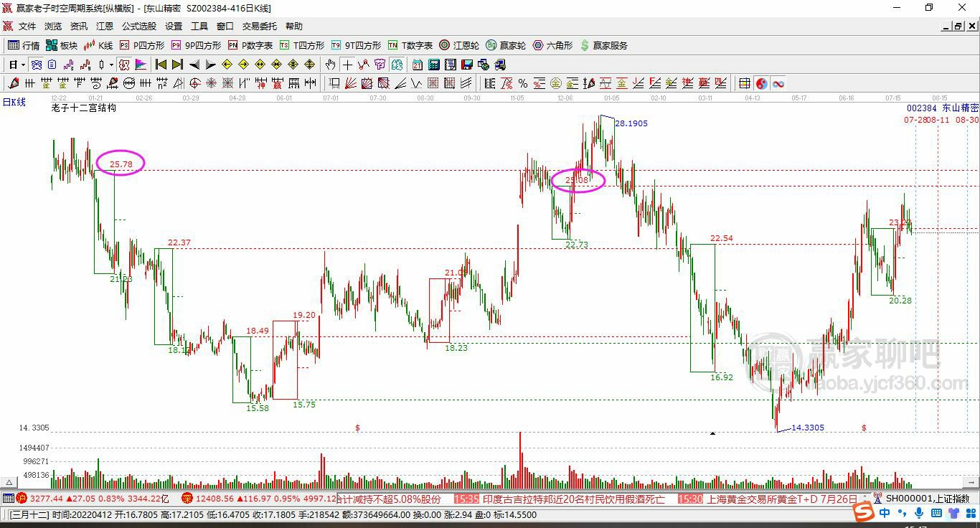Viewport: 980px width, 528px height.
Task: Toggle the crosshair cursor
Action: point(347,65)
